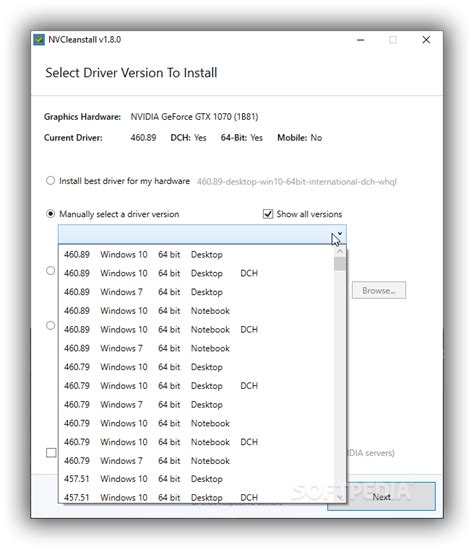Choose 460.89 Windows 10 Desktop DCH entry
474x549 pixels.
(196, 273)
